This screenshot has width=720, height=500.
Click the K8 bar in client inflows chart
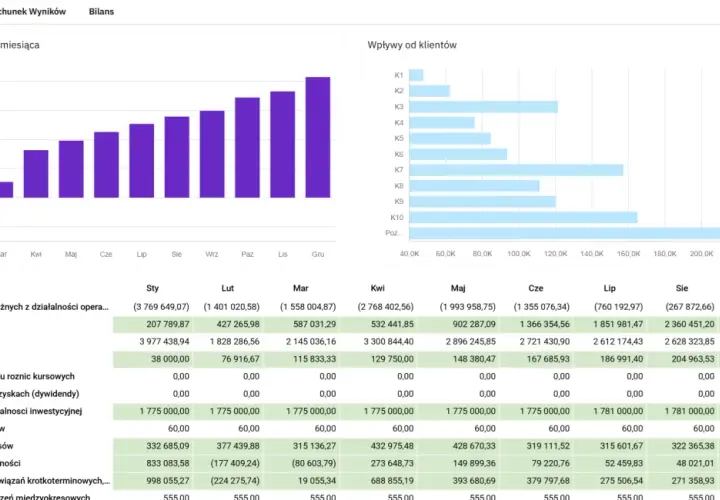474,186
